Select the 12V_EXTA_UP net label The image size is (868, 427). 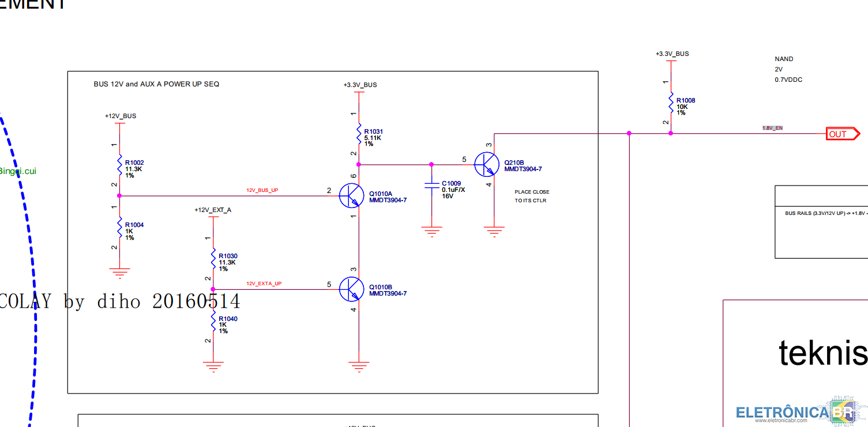coord(264,284)
